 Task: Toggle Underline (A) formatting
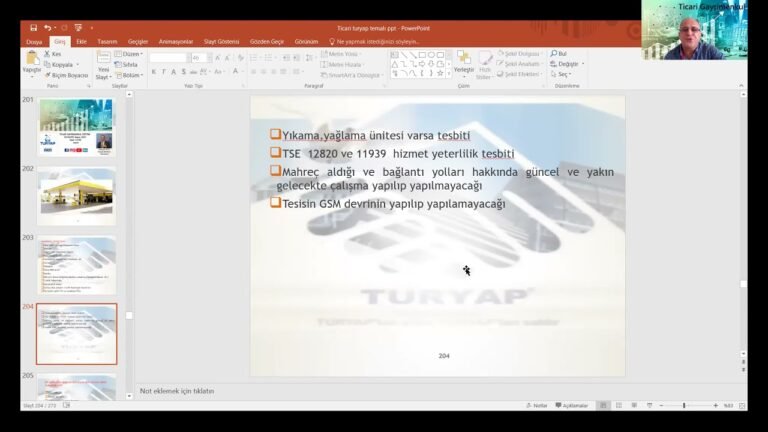173,72
